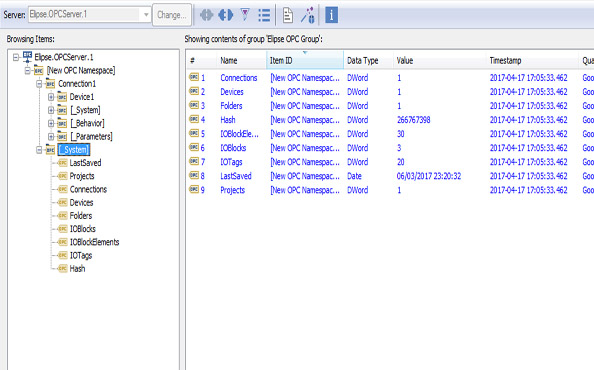Select [New OPC Namespace] tree item
Screen dimensions: 594x370
[x=81, y=70]
